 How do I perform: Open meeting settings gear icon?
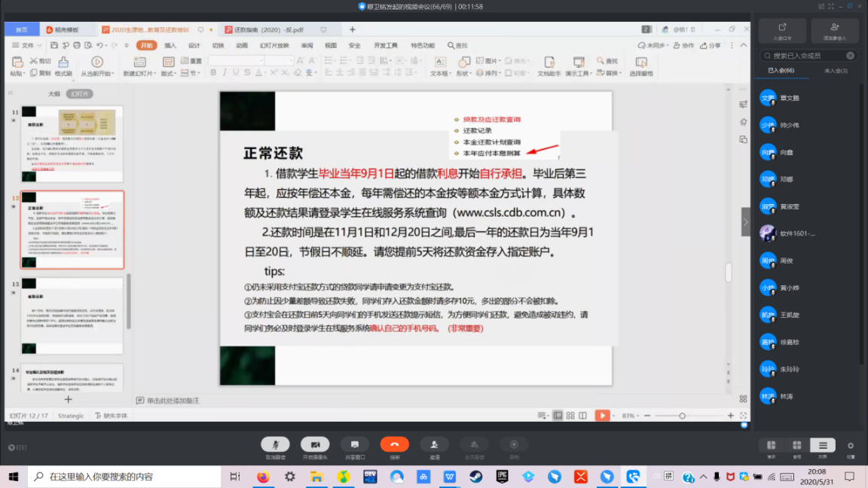click(x=851, y=445)
